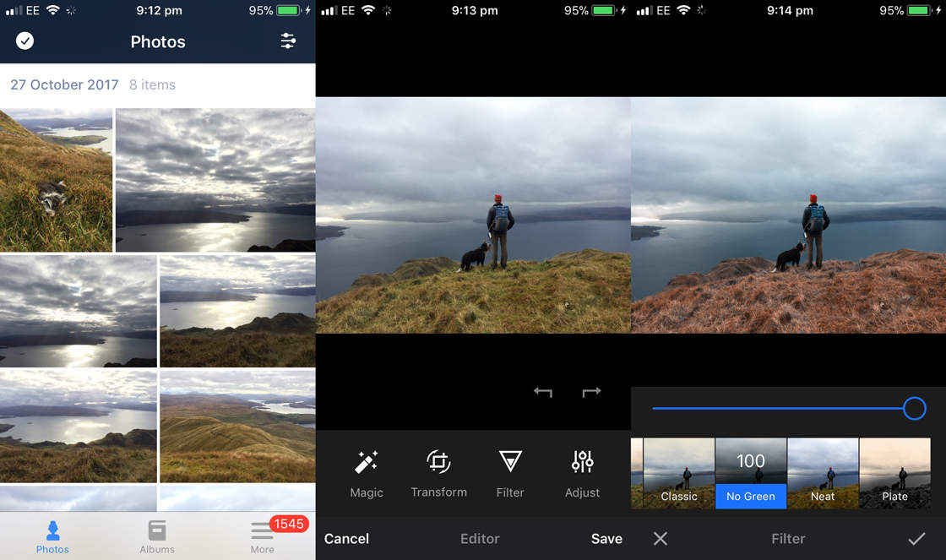946x560 pixels.
Task: Open the Filter tool
Action: [510, 473]
